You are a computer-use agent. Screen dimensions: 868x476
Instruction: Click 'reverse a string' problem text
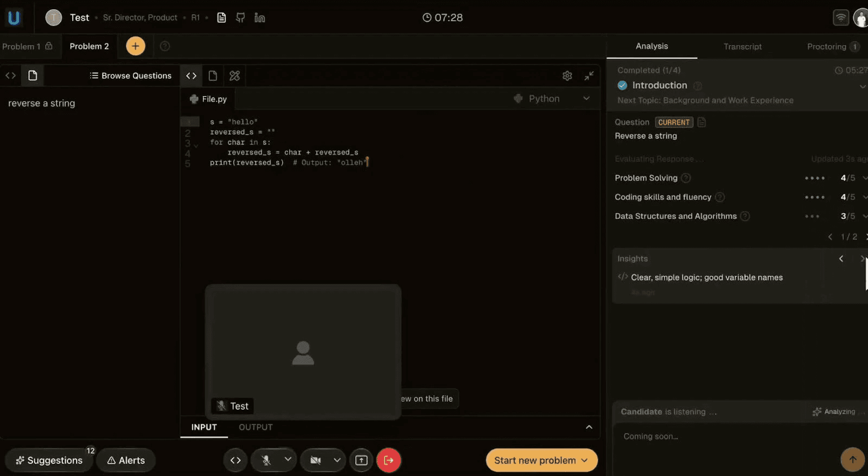point(42,103)
